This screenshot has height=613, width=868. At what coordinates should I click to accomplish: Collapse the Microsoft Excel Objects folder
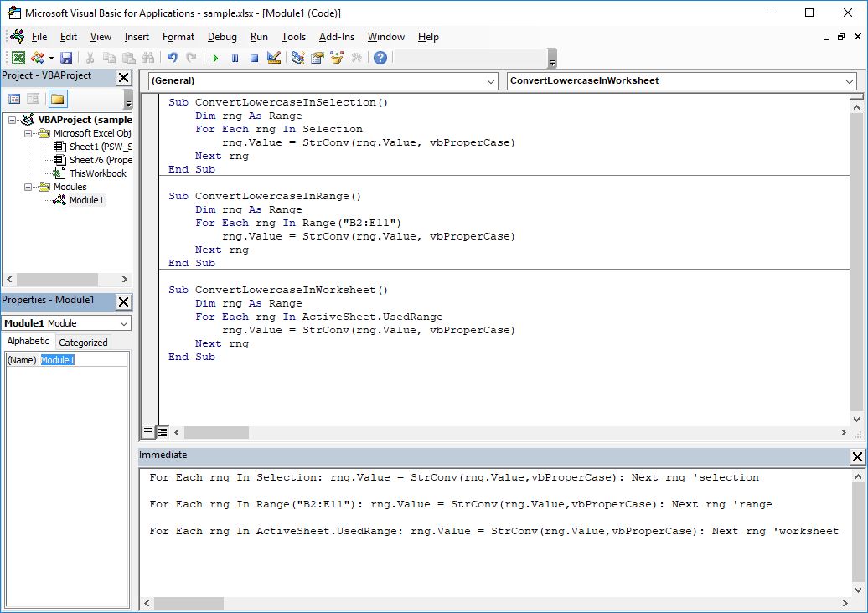28,132
